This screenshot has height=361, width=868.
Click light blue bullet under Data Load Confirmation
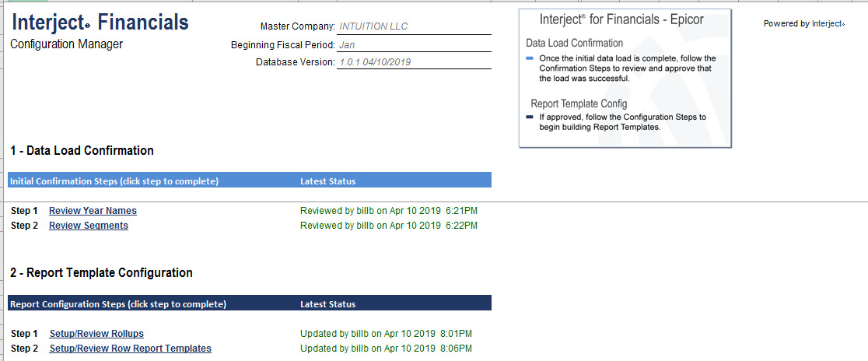530,58
